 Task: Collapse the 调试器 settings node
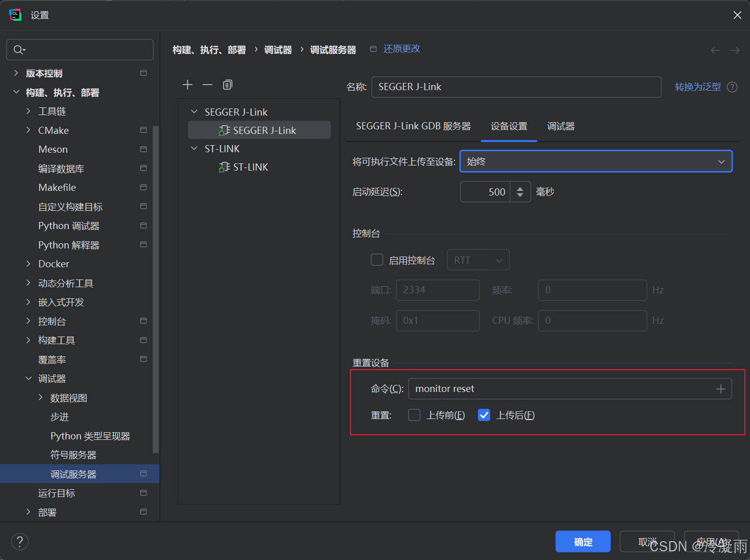pos(29,378)
